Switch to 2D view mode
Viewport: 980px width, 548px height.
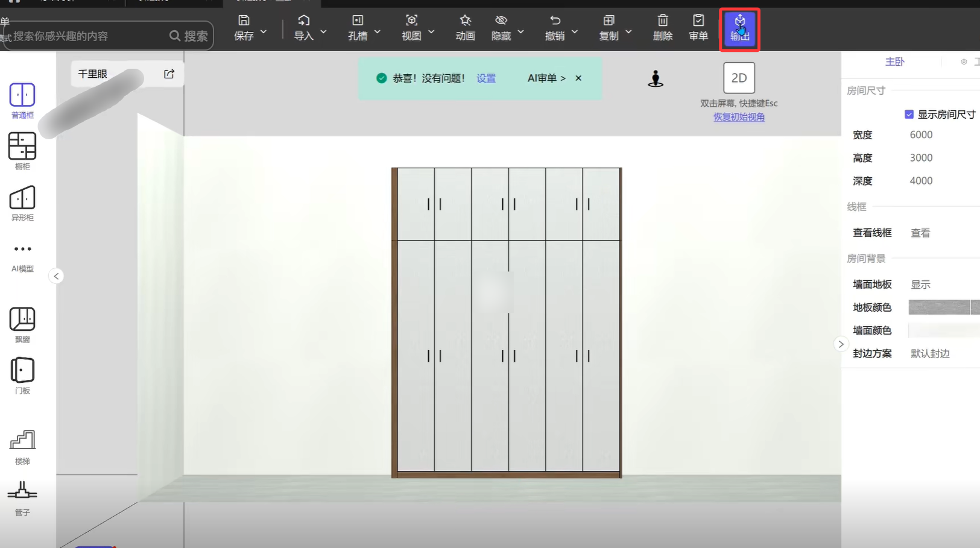(x=739, y=78)
